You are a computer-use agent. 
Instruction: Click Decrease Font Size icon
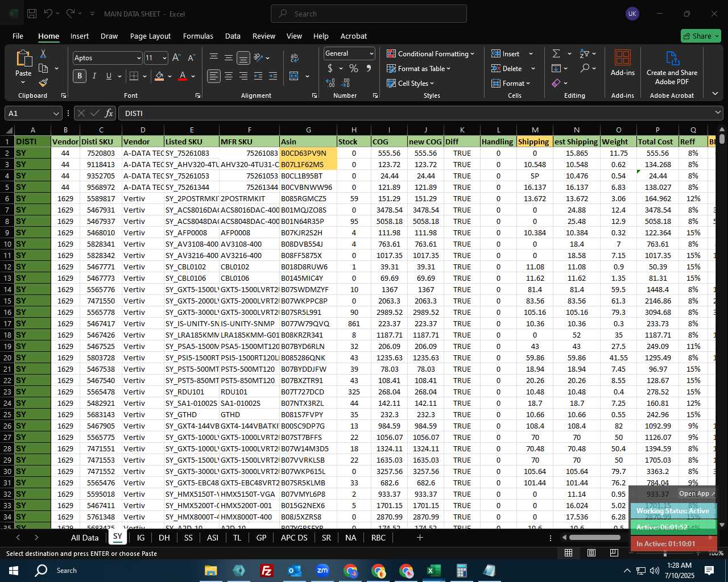click(191, 58)
